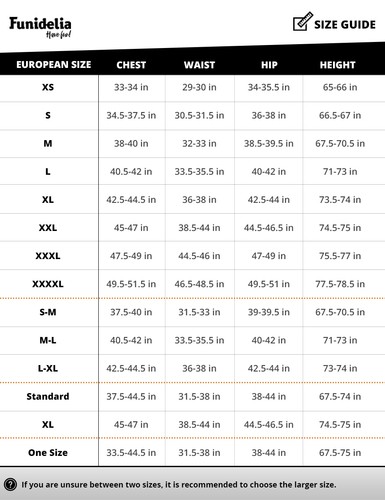Select the CHEST column header
The image size is (385, 500).
point(131,65)
